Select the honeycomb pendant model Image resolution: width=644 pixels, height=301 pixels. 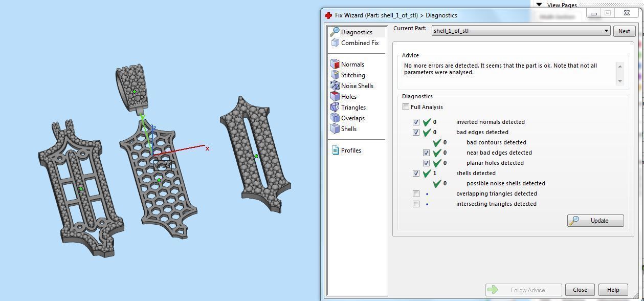point(159,180)
